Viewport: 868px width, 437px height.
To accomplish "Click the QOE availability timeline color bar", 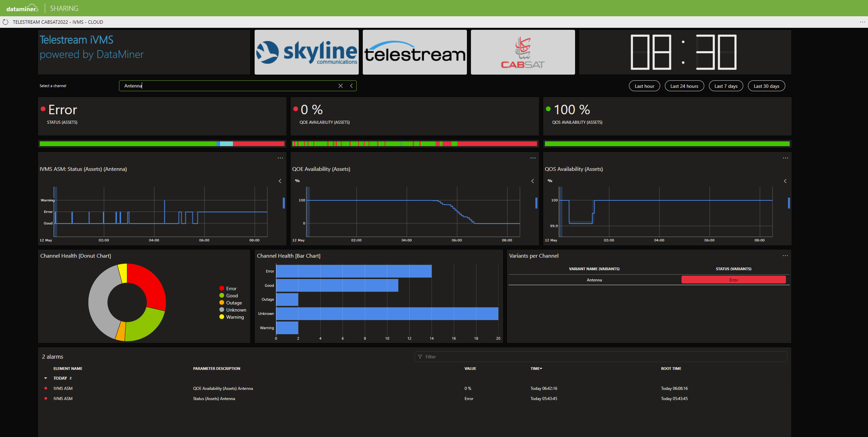I will click(x=415, y=144).
